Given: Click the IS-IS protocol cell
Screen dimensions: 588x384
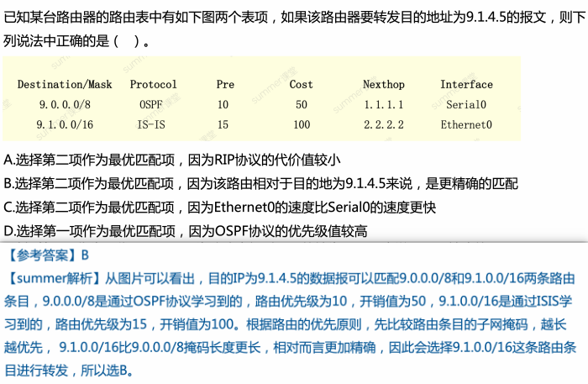Looking at the screenshot, I should coord(153,124).
